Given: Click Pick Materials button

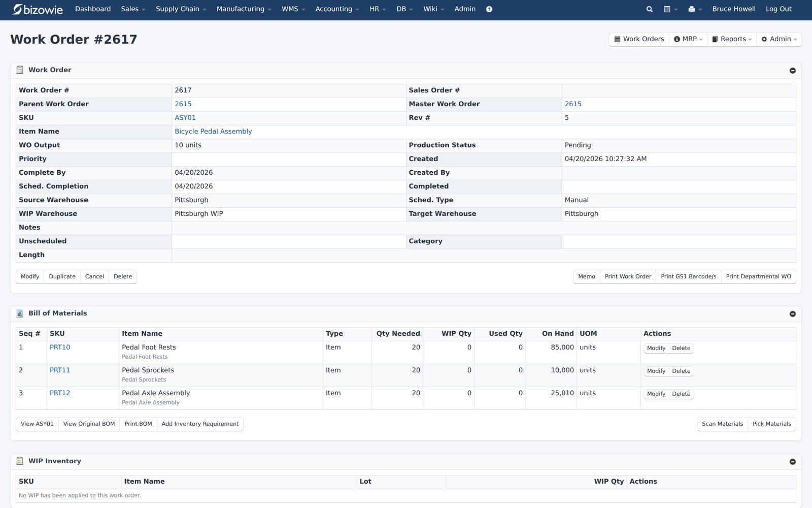Looking at the screenshot, I should [771, 424].
